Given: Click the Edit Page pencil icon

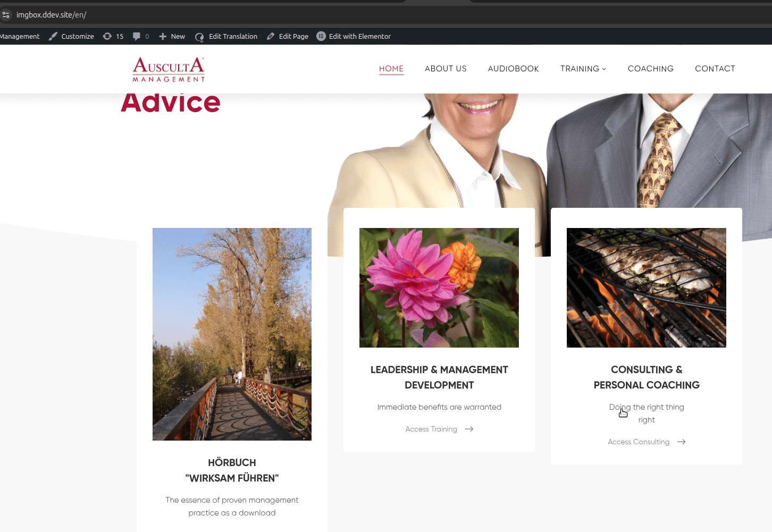Looking at the screenshot, I should pyautogui.click(x=271, y=36).
